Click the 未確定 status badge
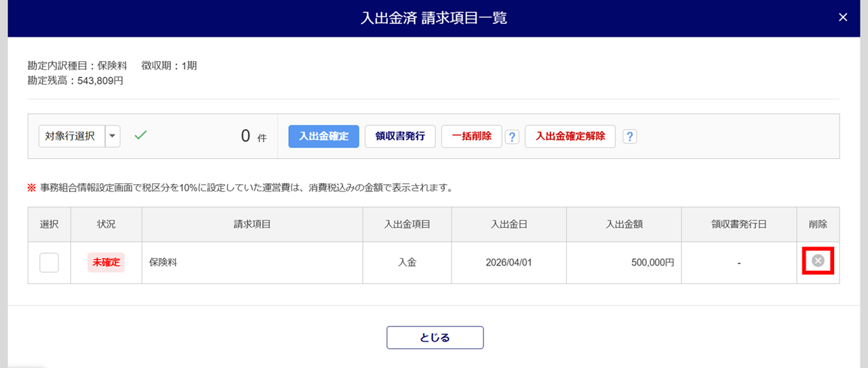 point(106,262)
